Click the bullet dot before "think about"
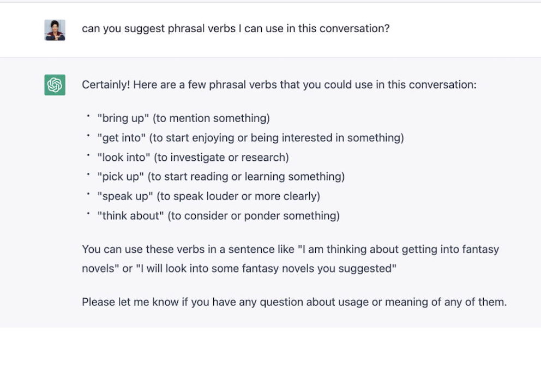541x392 pixels. point(88,214)
